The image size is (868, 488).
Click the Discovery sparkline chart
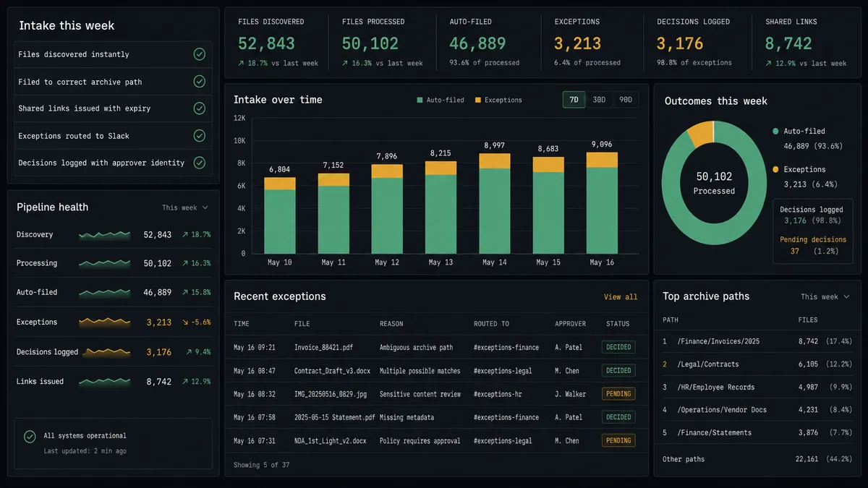[105, 235]
